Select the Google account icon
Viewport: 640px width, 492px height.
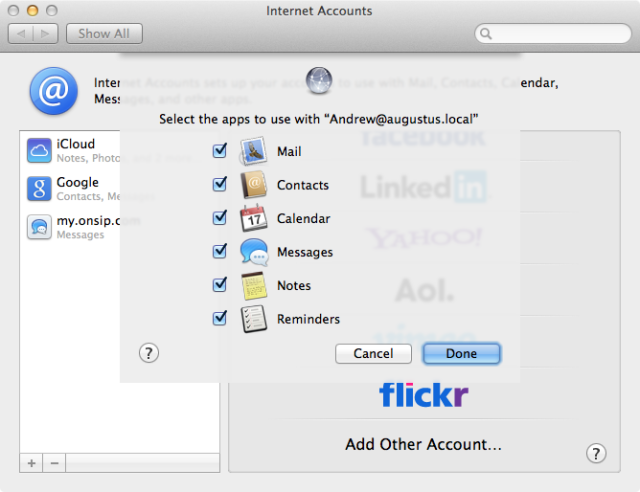[x=39, y=189]
